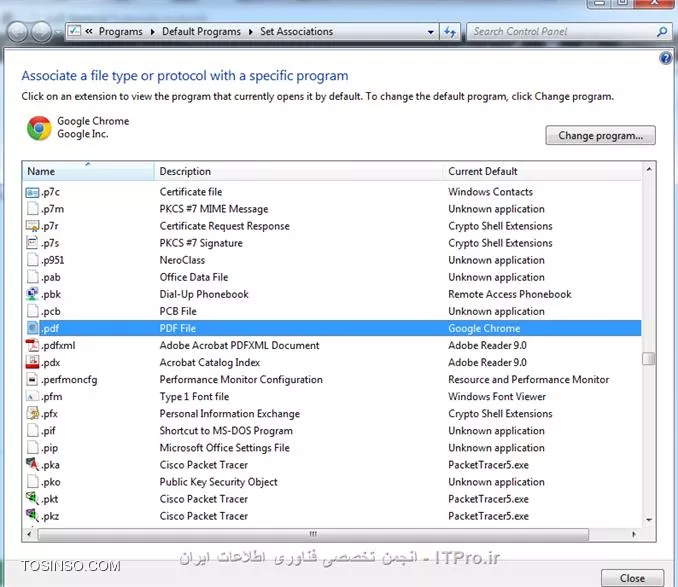Click the .p7c file type icon
The width and height of the screenshot is (678, 587).
(x=32, y=192)
